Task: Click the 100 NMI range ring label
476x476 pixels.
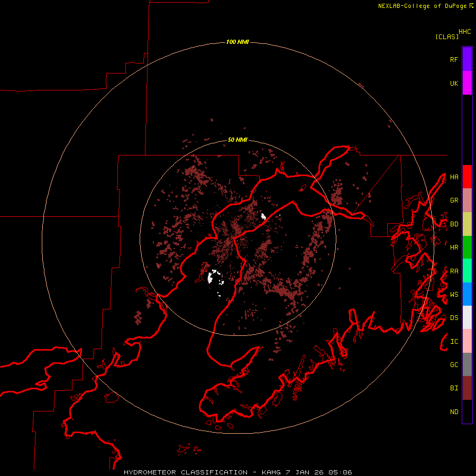Action: [x=237, y=42]
